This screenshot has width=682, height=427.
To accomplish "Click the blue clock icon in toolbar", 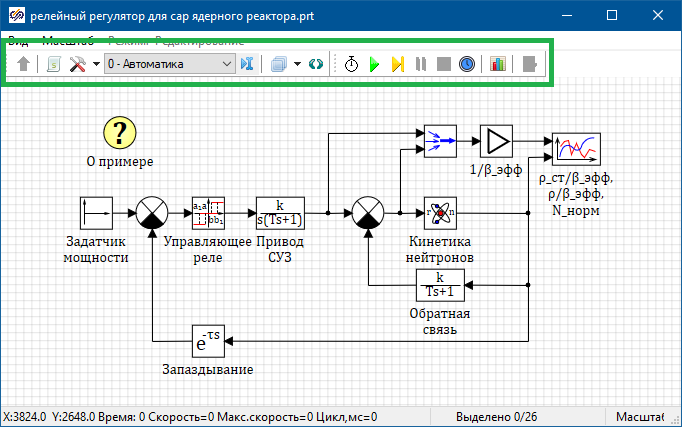I will click(466, 64).
